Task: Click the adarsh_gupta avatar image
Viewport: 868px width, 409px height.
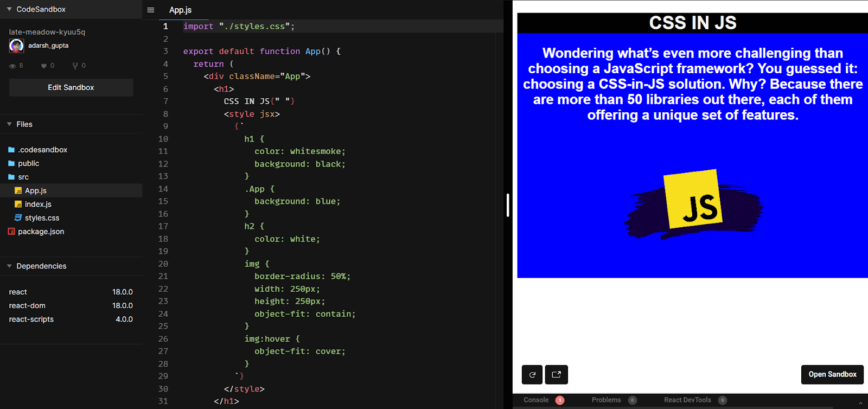Action: pyautogui.click(x=16, y=46)
